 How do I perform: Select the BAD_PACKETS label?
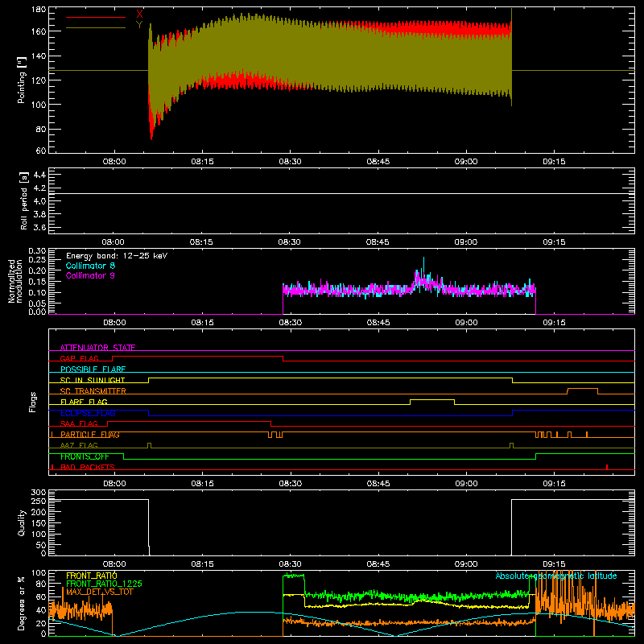pyautogui.click(x=88, y=467)
